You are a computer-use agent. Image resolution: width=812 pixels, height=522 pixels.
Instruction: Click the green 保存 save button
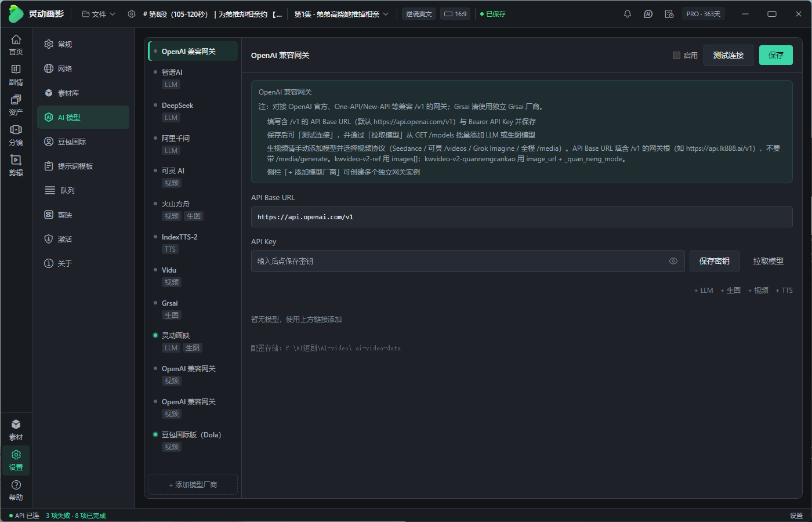click(x=776, y=55)
